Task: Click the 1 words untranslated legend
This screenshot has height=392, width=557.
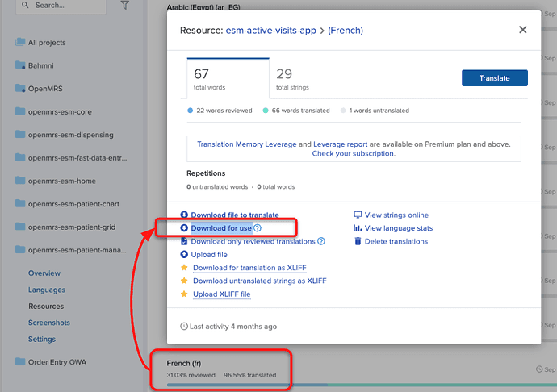Action: click(x=375, y=111)
